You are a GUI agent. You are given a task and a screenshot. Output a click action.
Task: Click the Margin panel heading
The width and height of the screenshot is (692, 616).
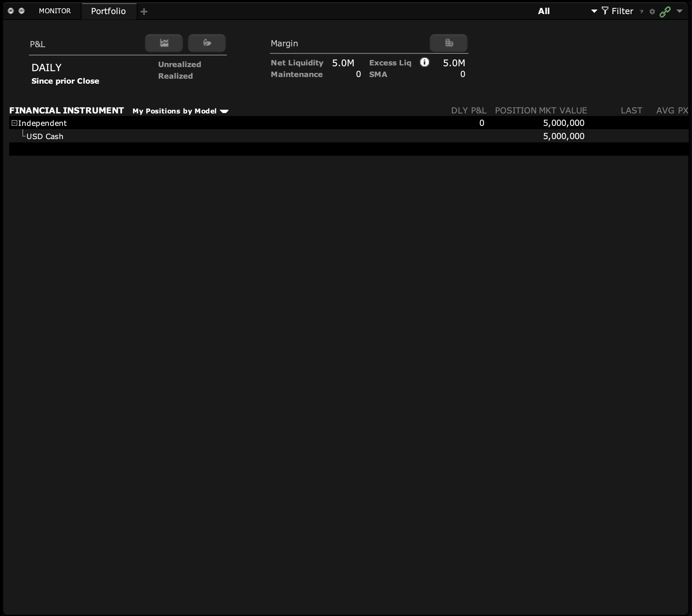tap(284, 43)
